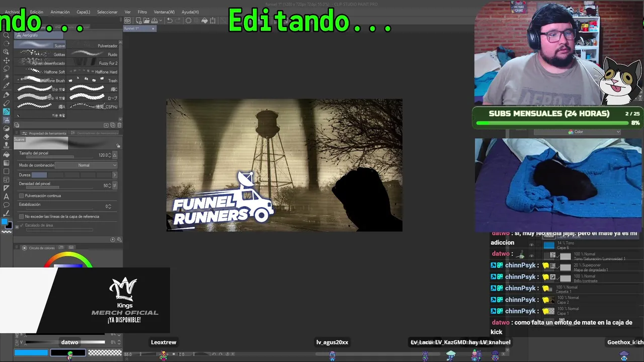
Task: Open the Color layer property dropdown
Action: [577, 132]
